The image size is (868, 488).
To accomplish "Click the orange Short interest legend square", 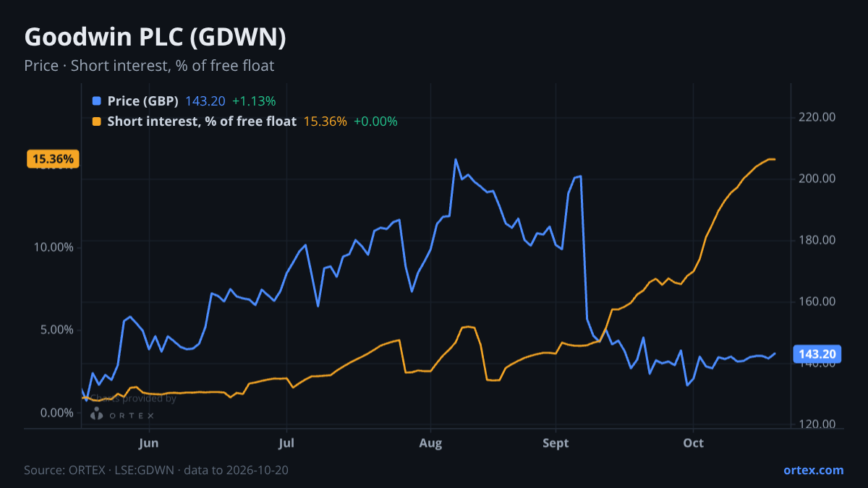I will (97, 121).
